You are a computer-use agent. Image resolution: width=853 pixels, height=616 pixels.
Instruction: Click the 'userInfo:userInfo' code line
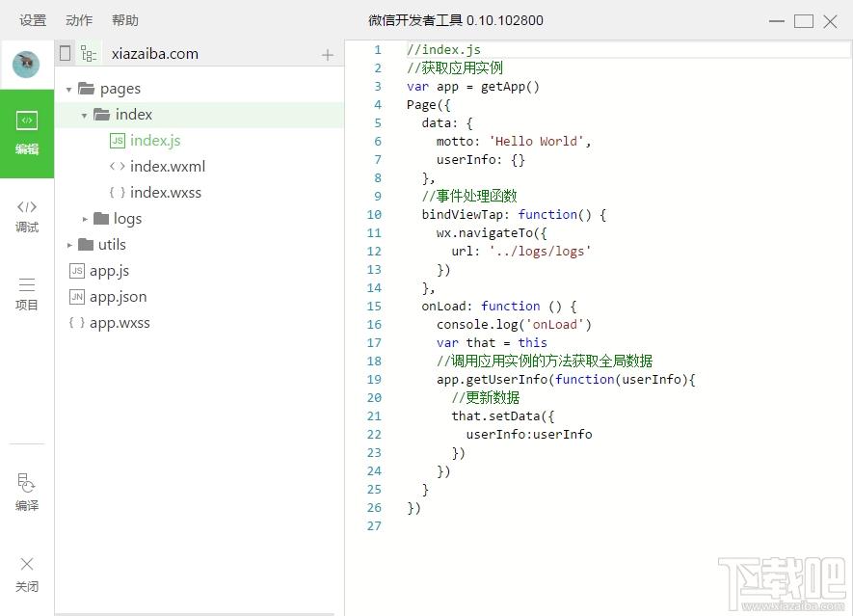529,434
